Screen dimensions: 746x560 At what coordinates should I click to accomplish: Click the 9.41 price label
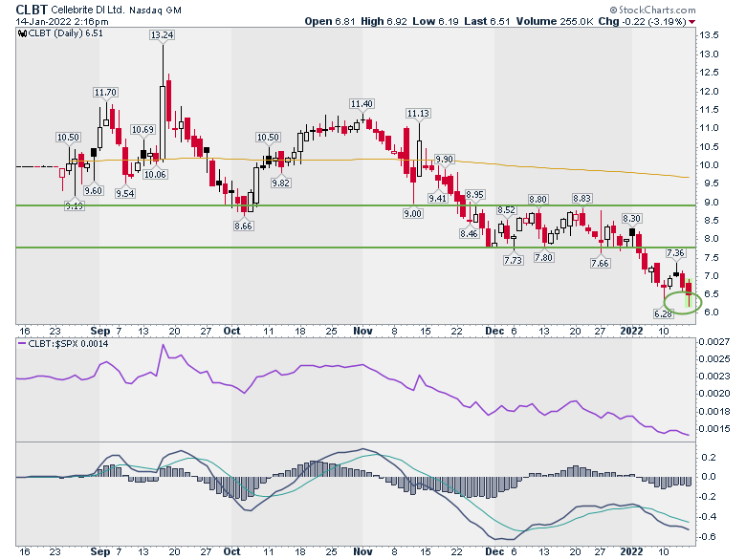pos(437,198)
